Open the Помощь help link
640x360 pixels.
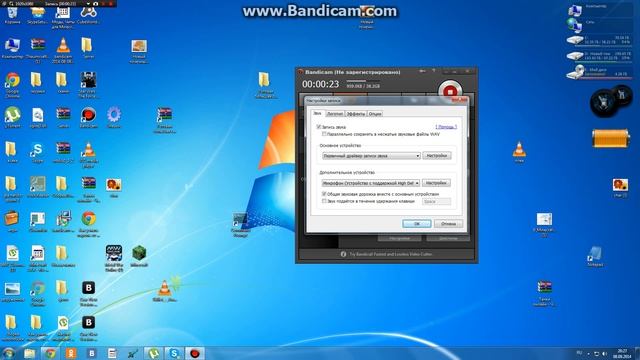[446, 127]
